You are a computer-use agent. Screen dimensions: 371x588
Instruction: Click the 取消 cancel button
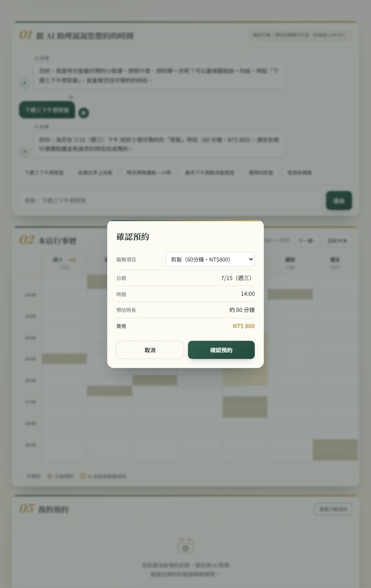150,350
